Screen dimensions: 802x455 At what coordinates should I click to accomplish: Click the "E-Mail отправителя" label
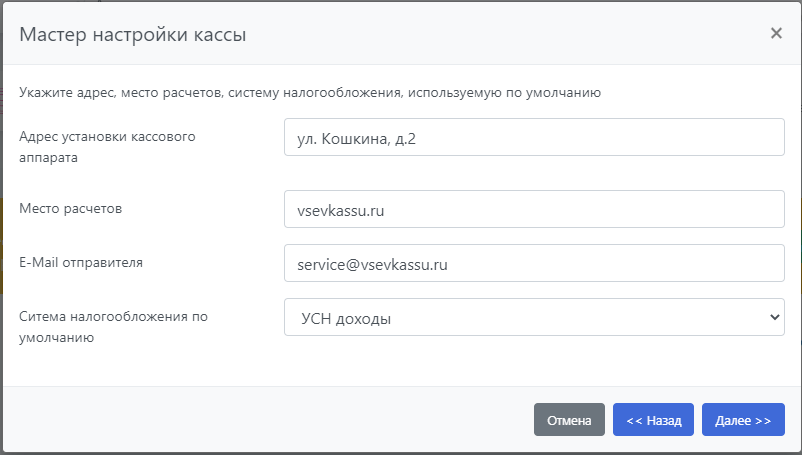82,263
